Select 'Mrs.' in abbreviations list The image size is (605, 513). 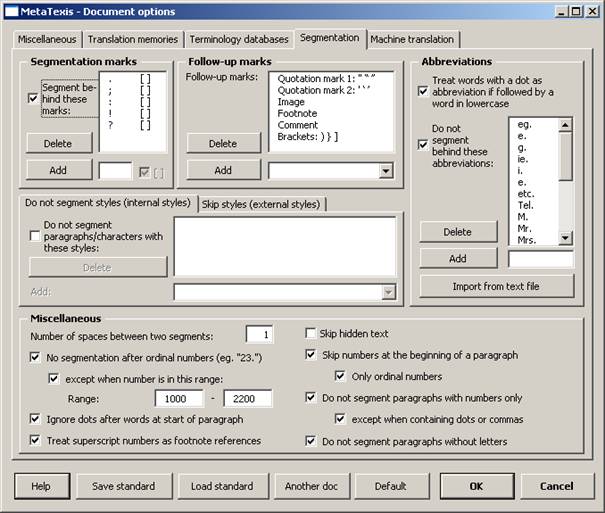[526, 240]
